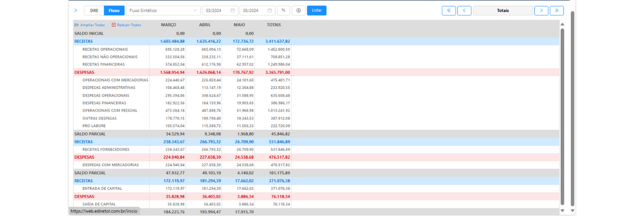
Task: Click the Totais period label
Action: (x=503, y=10)
